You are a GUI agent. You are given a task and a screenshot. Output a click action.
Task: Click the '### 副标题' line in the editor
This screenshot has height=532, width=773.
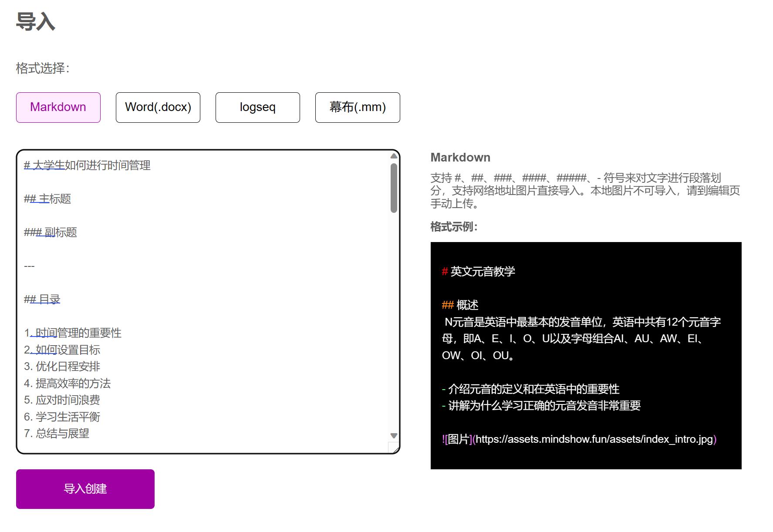click(50, 232)
